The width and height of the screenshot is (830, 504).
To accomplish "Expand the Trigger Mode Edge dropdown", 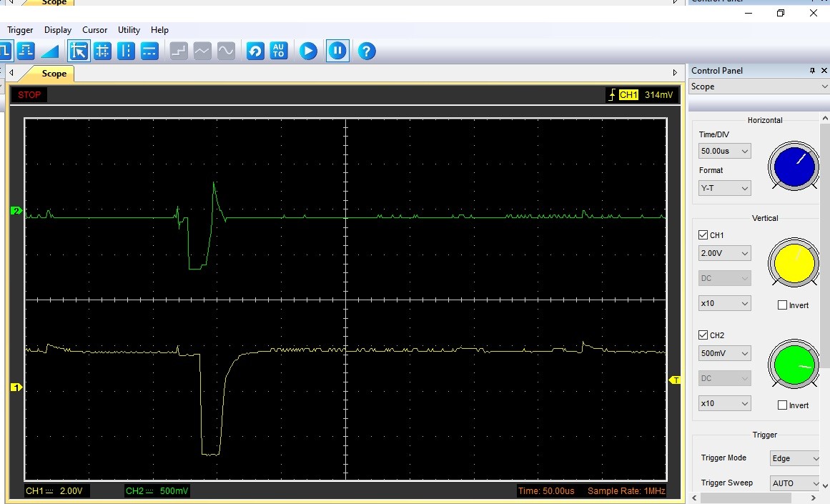I will coord(795,458).
